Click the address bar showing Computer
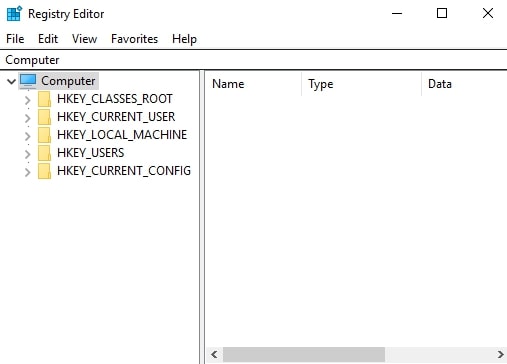The width and height of the screenshot is (507, 364). pyautogui.click(x=253, y=60)
